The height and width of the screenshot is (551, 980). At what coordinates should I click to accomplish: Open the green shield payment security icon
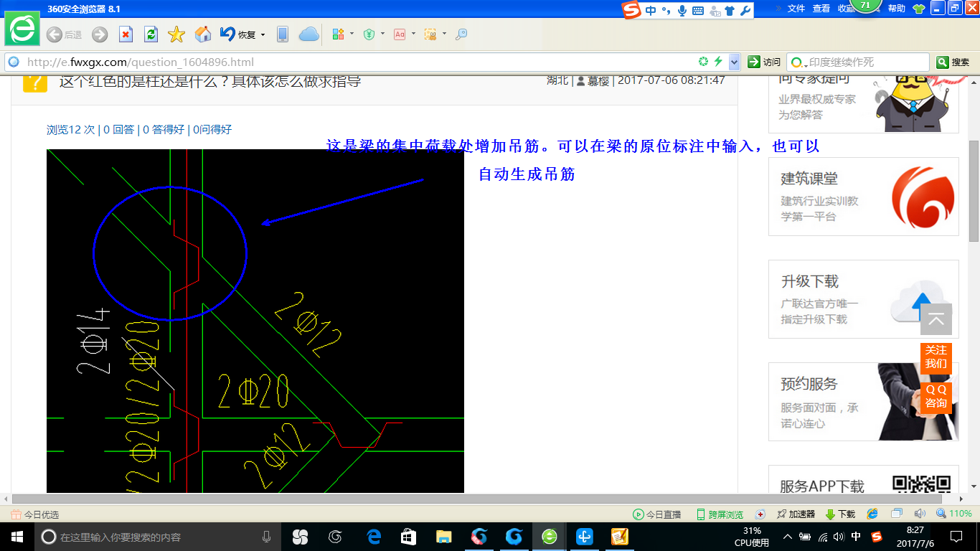[x=369, y=34]
